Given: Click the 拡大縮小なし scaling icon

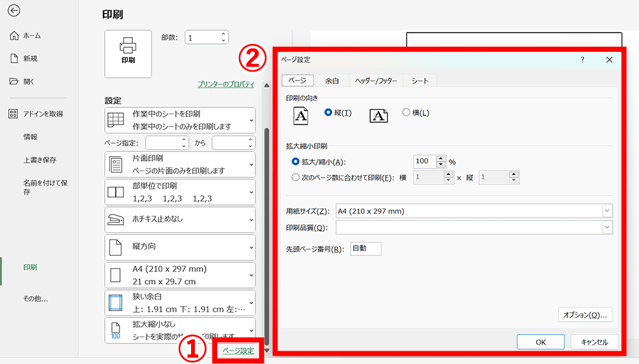Looking at the screenshot, I should (x=116, y=330).
